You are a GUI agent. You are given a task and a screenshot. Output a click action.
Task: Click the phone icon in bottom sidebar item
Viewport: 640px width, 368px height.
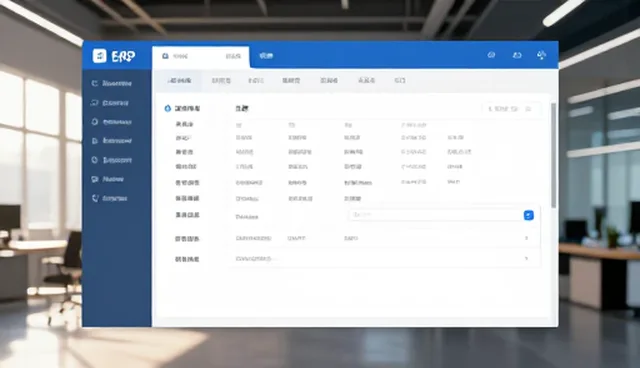click(95, 198)
